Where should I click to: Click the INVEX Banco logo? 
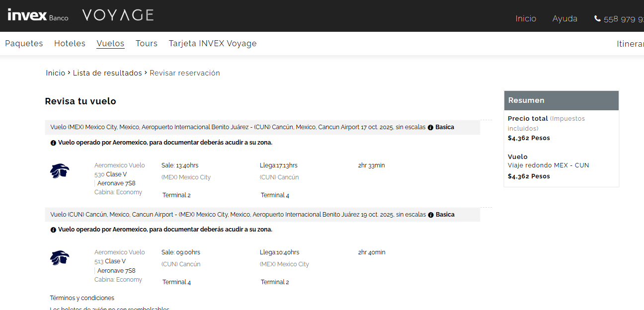(38, 15)
